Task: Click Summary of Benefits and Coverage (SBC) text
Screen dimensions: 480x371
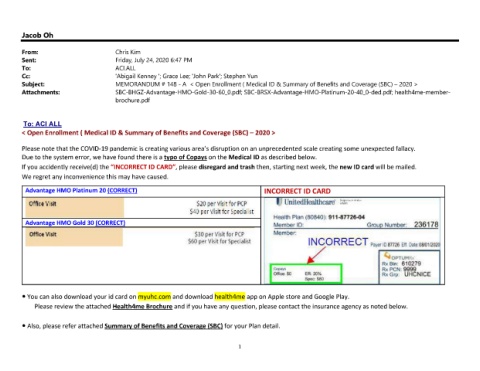Action: tap(163, 326)
